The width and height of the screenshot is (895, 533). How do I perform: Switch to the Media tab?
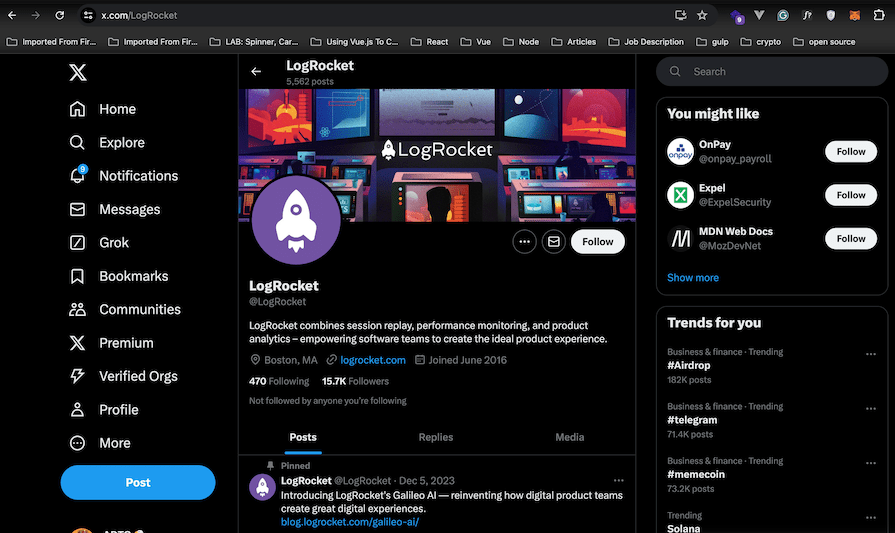(569, 437)
